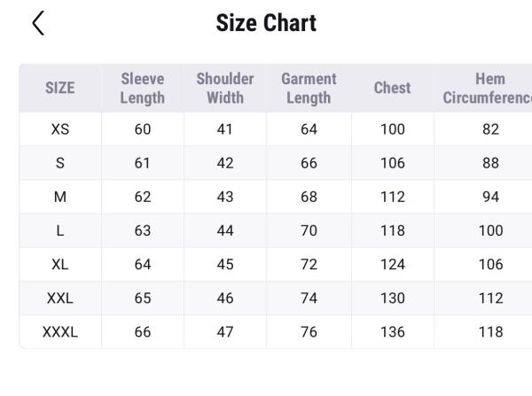Click the XS chest value 100
Screen dimensions: 532x396
pyautogui.click(x=392, y=129)
